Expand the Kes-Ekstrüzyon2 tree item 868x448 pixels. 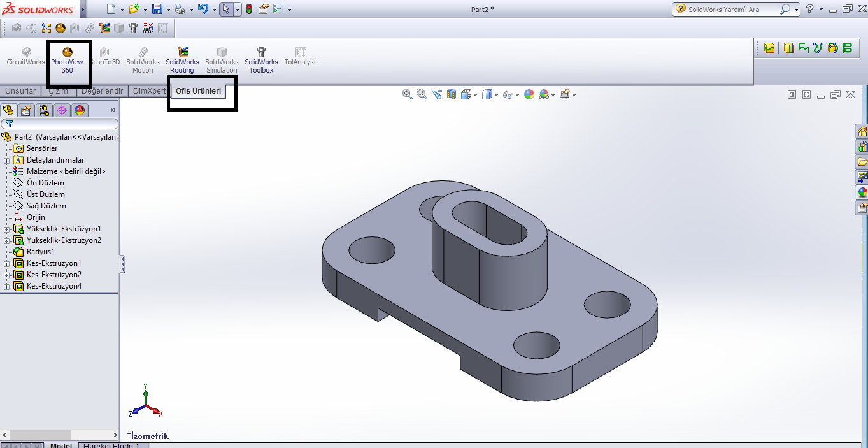click(6, 274)
